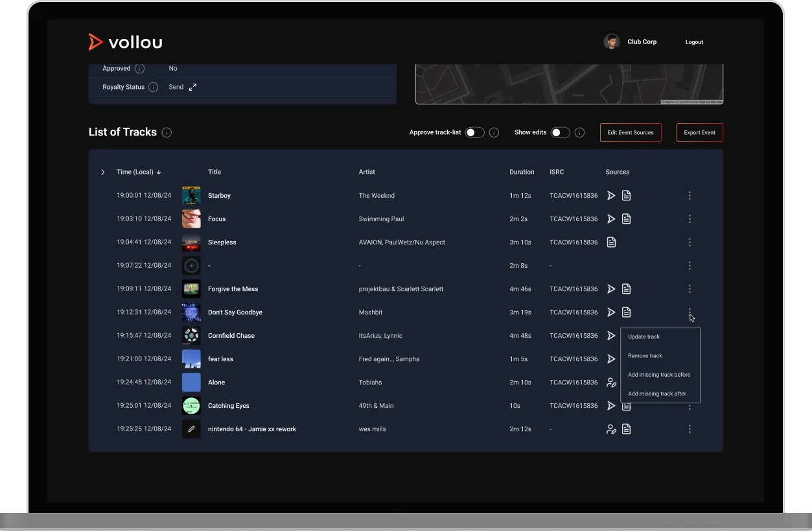Open the Club Corp account name
This screenshot has width=812, height=531.
pos(642,41)
